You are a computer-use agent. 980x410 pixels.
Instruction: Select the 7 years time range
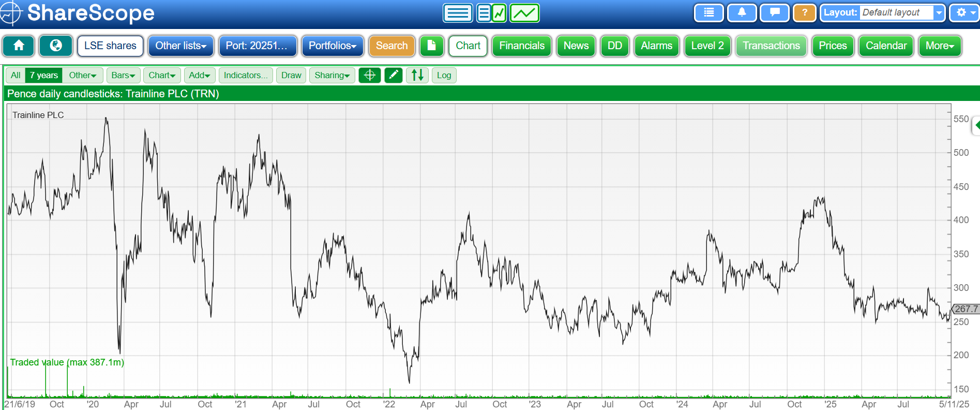(44, 75)
